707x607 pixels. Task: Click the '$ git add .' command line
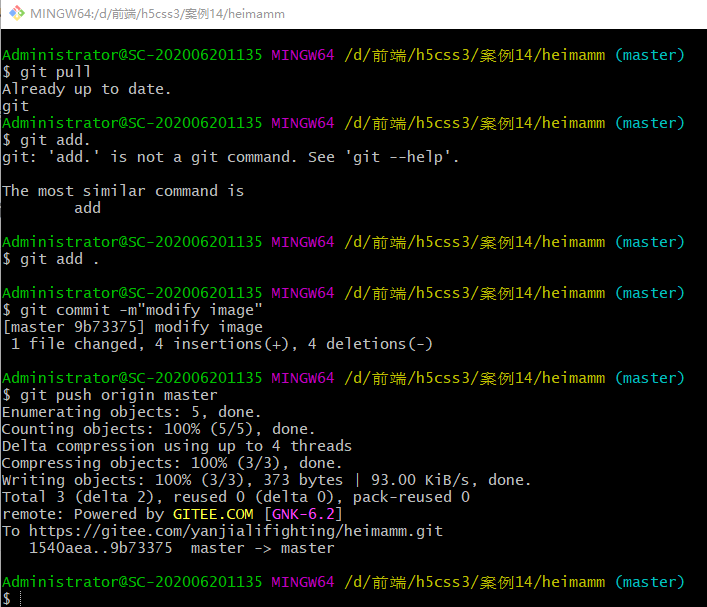[x=50, y=259]
